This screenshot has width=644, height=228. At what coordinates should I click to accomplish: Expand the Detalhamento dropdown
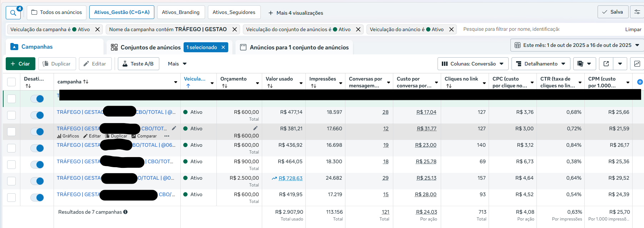click(x=540, y=64)
